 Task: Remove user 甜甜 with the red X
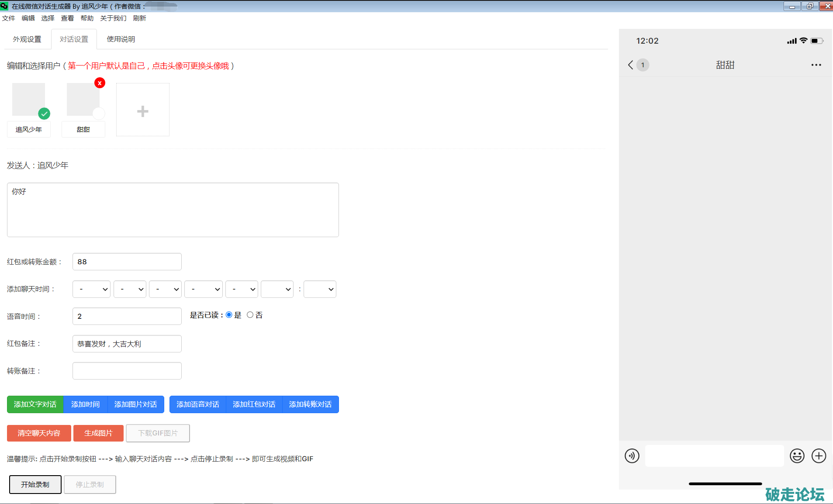[x=100, y=83]
